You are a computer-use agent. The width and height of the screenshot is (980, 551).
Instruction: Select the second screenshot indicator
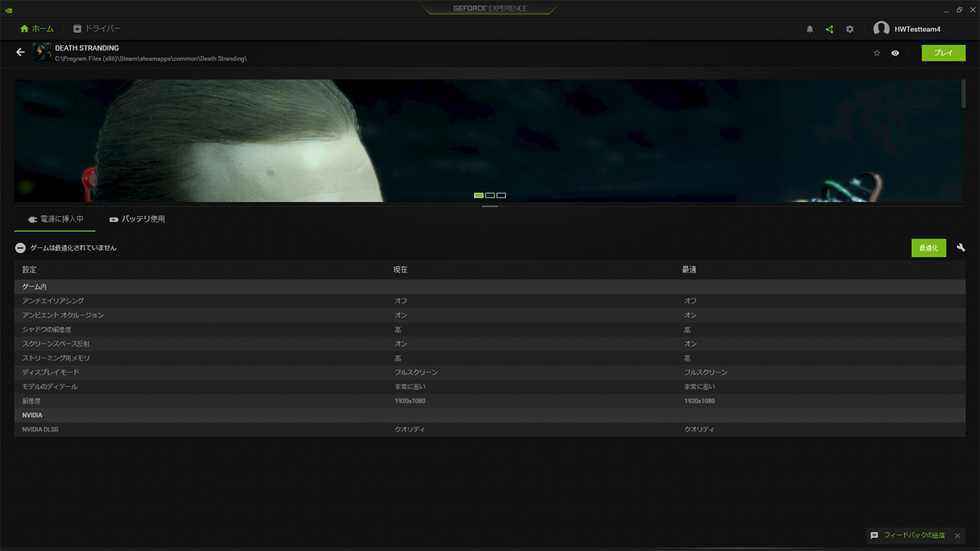coord(490,195)
